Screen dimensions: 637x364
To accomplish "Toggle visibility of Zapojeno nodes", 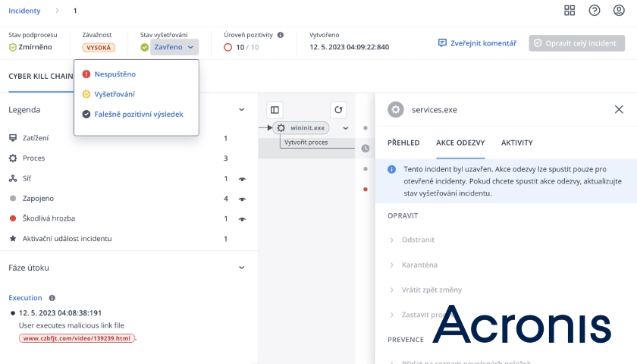I will click(x=242, y=199).
